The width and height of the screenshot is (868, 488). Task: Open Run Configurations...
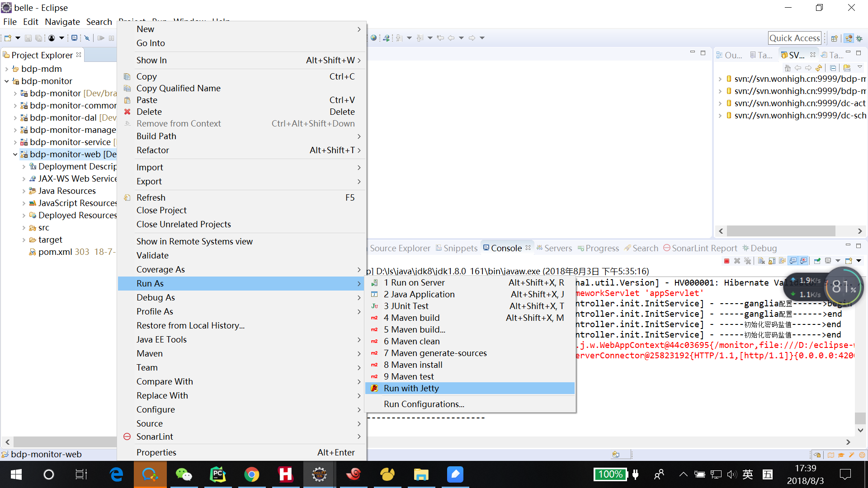pyautogui.click(x=470, y=404)
